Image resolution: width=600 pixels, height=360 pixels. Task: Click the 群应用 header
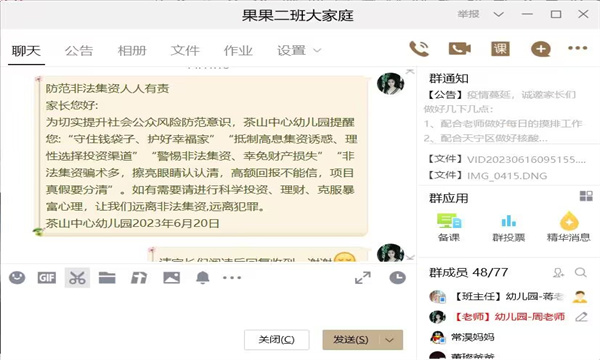(449, 198)
